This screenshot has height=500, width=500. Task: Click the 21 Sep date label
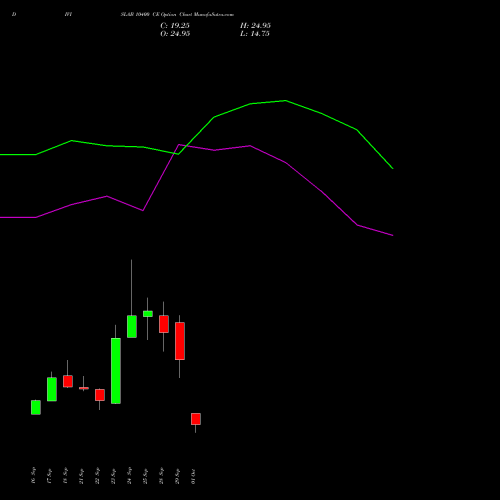[x=81, y=476]
